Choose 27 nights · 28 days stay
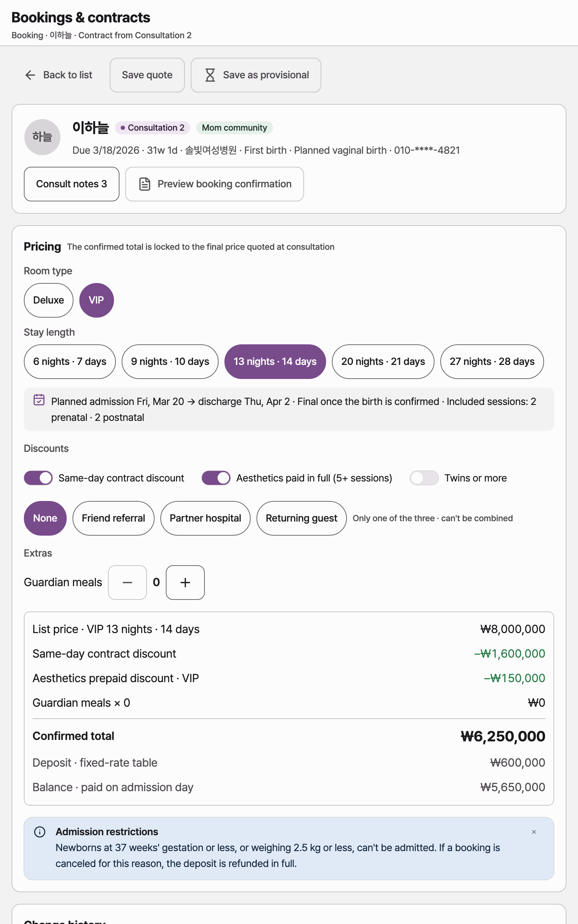Screen dimensions: 578x924 pos(492,362)
